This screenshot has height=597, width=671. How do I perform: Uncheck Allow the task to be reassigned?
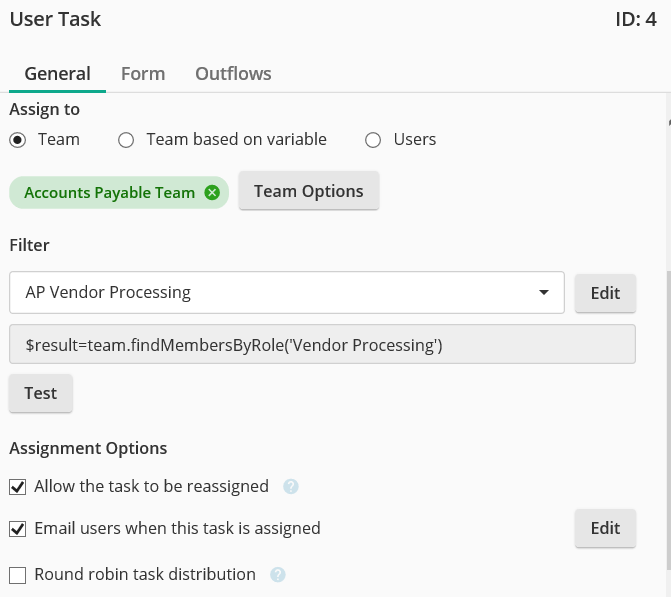pos(18,487)
